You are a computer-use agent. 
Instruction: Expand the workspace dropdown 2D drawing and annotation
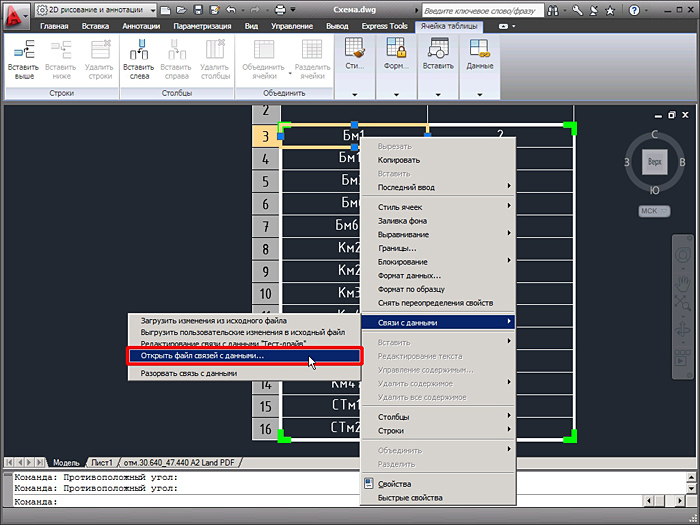(153, 10)
